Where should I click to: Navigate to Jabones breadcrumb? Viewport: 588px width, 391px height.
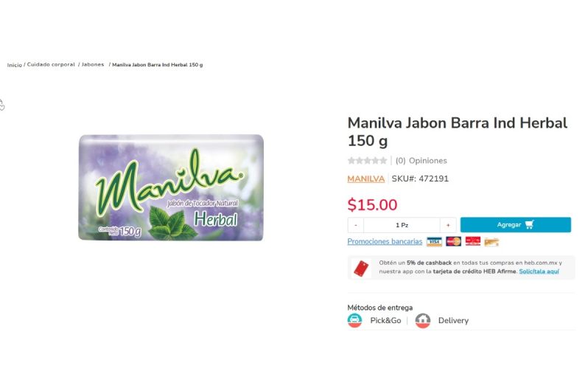93,65
